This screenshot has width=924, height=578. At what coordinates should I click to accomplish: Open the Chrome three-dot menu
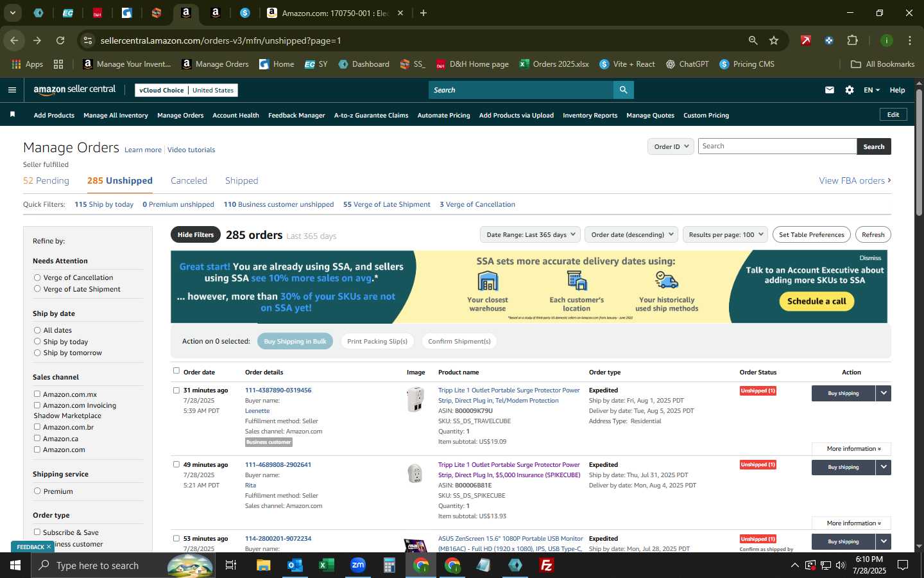pos(909,40)
